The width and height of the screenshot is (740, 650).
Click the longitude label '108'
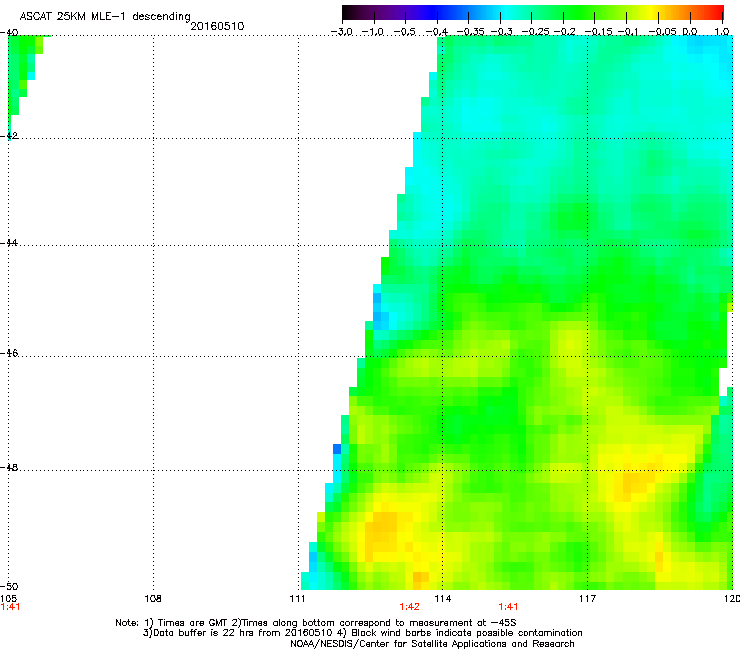click(x=153, y=599)
